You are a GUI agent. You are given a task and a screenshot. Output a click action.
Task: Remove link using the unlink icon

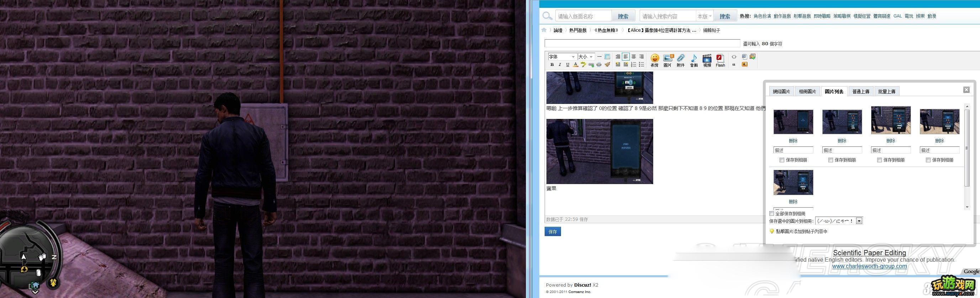[x=599, y=65]
